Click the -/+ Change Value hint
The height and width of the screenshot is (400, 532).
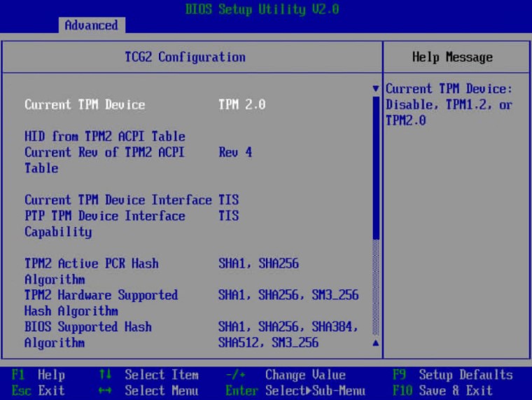[286, 375]
